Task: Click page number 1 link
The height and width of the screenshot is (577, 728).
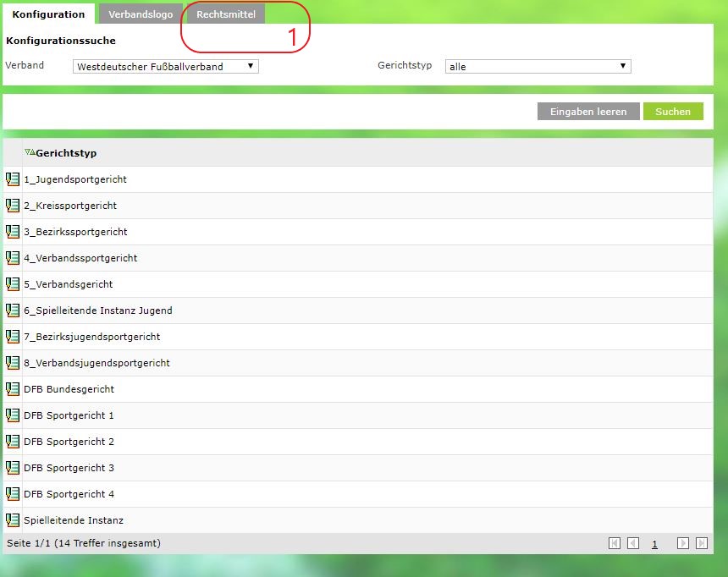Action: pyautogui.click(x=654, y=544)
